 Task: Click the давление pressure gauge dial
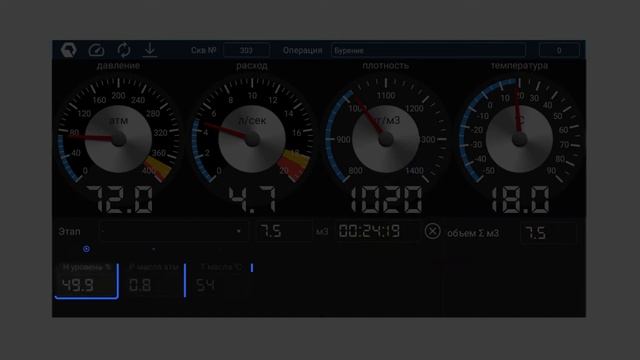pyautogui.click(x=118, y=139)
